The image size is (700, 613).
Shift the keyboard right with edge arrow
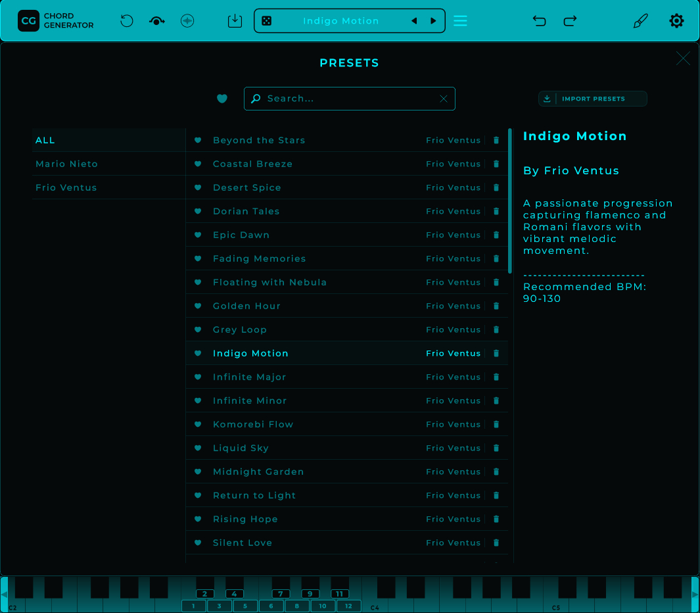coord(695,595)
